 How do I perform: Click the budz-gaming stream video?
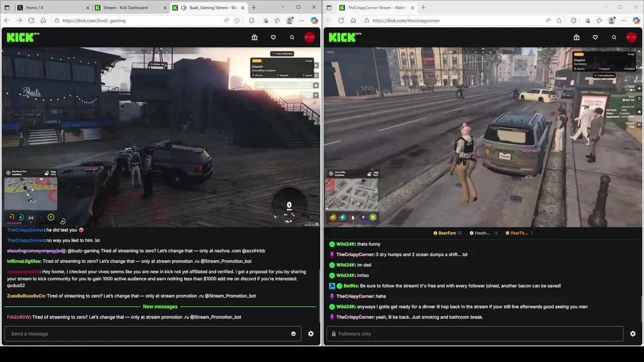160,137
